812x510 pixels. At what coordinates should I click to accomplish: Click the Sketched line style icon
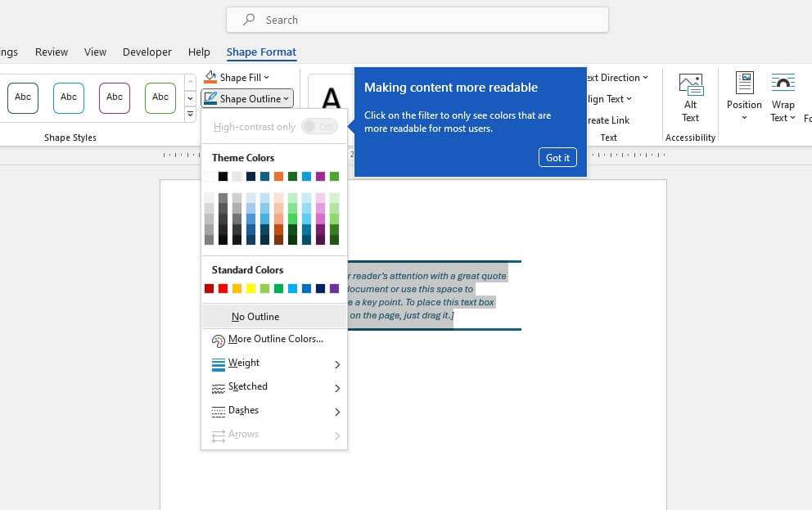pos(218,387)
